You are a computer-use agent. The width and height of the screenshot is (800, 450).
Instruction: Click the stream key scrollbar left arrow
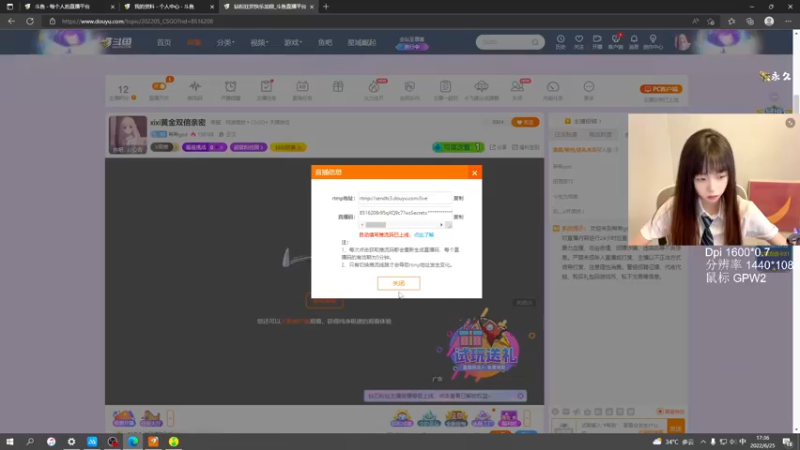click(362, 225)
